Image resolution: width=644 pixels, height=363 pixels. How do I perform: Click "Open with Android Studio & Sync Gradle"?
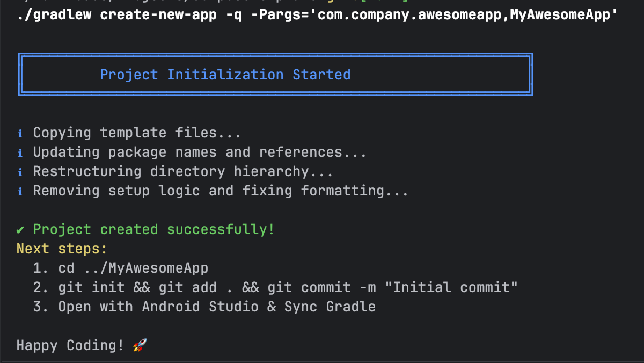coord(217,307)
